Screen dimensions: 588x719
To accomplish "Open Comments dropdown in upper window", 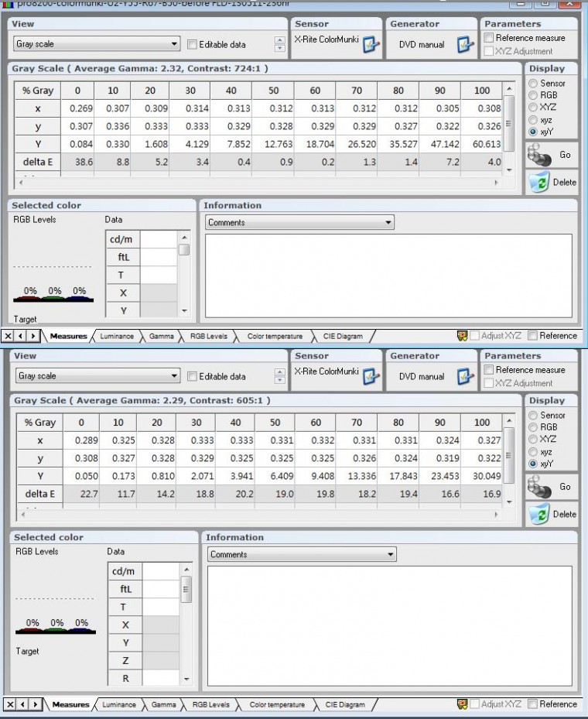I will coord(299,222).
